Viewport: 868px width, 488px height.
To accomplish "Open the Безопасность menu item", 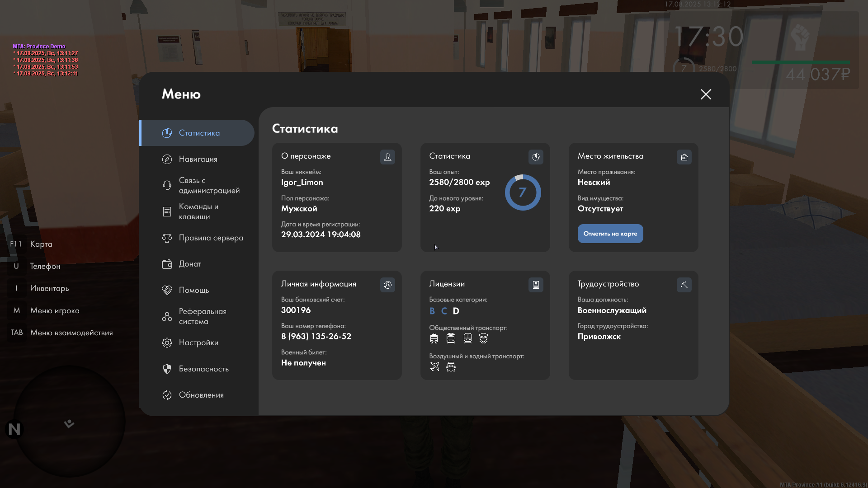I will (203, 369).
